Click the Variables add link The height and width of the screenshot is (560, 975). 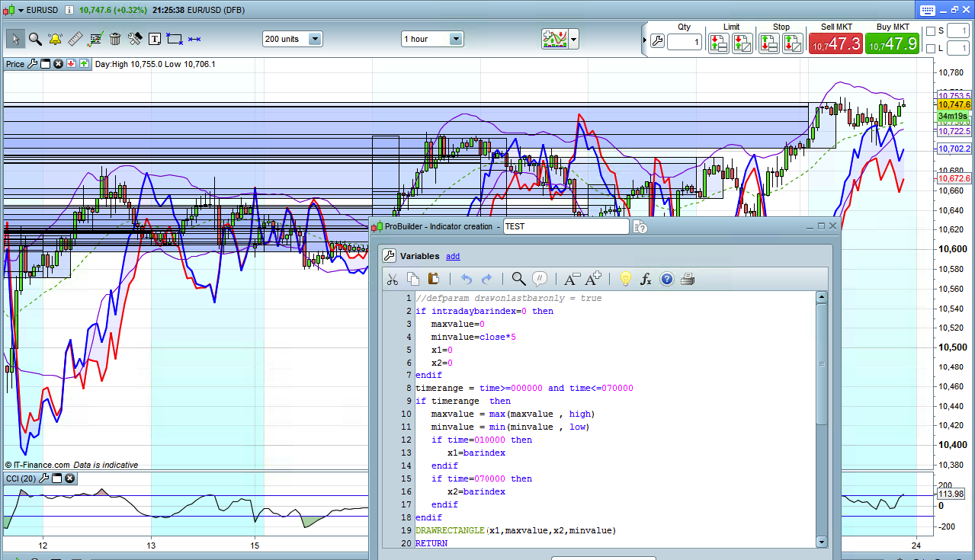[453, 256]
